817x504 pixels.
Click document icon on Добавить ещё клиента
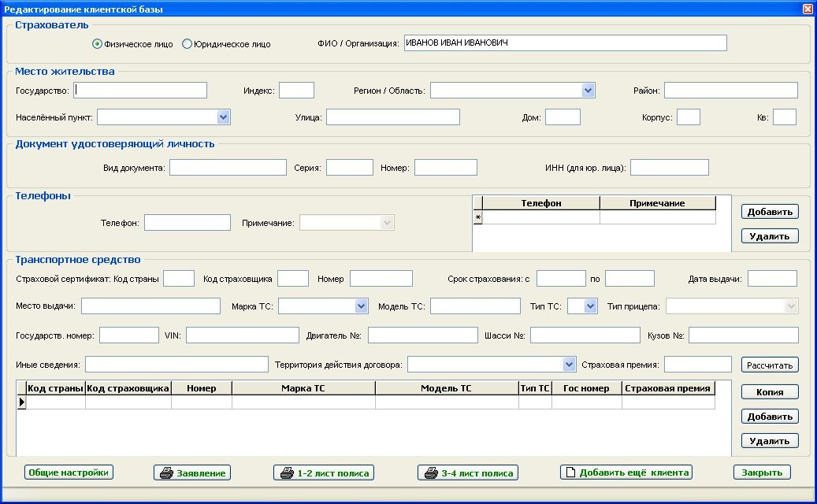coord(570,472)
